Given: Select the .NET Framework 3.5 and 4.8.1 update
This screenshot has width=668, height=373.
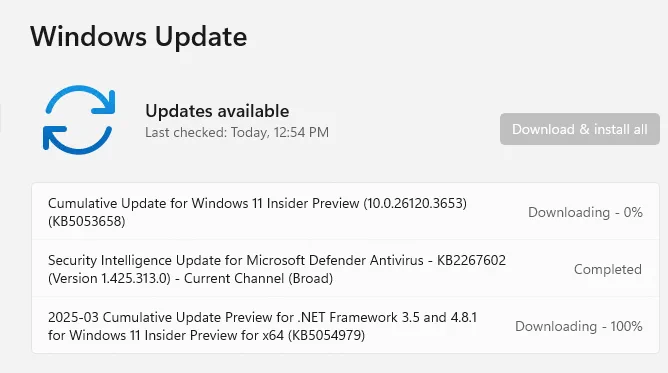Looking at the screenshot, I should (x=346, y=326).
